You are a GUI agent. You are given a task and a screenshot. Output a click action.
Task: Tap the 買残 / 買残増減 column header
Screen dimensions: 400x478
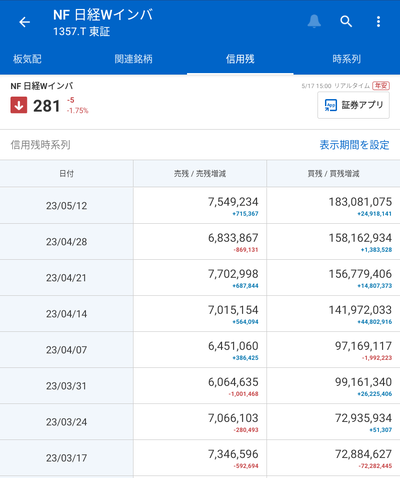tap(333, 173)
